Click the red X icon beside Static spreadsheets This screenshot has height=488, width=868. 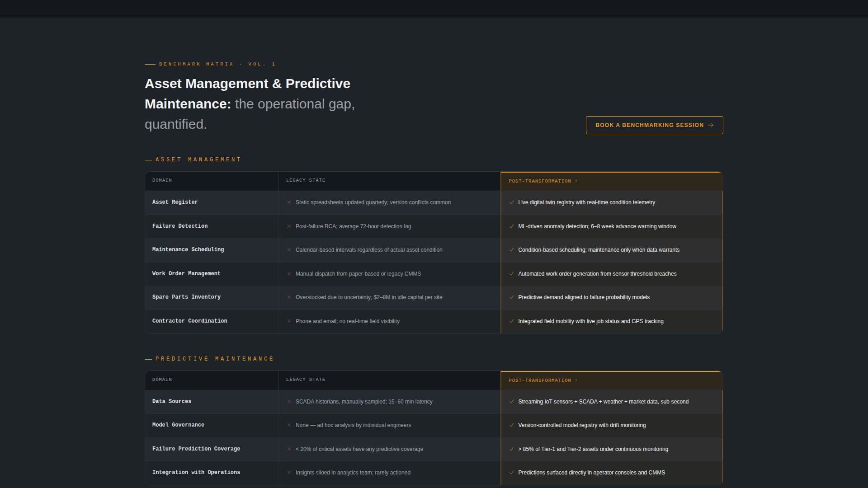pyautogui.click(x=289, y=202)
